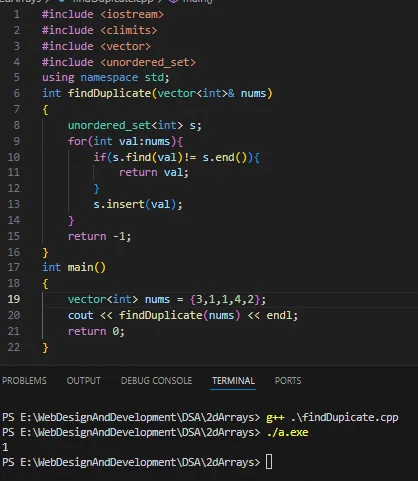The width and height of the screenshot is (418, 481).
Task: Select the TERMINAL tab
Action: (233, 381)
